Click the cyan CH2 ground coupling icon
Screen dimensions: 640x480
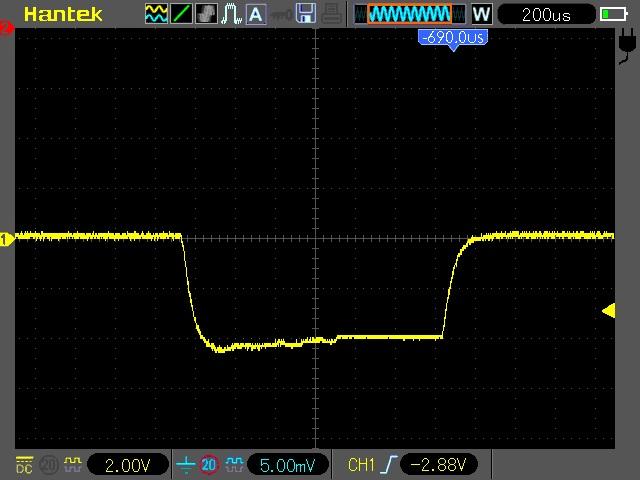click(x=185, y=465)
